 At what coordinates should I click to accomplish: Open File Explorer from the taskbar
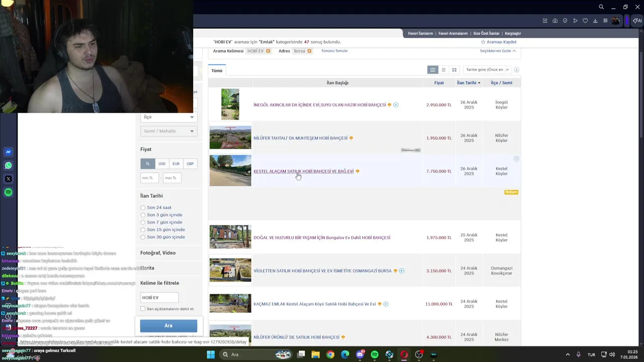(x=315, y=354)
